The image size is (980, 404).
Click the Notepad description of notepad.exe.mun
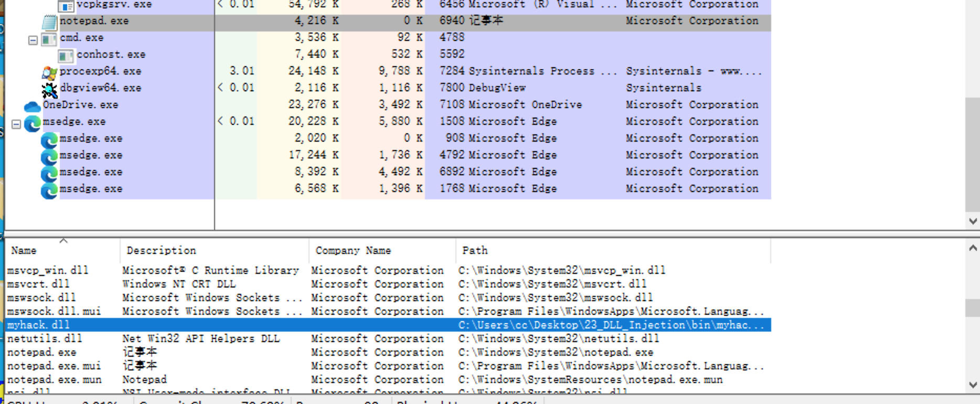(144, 379)
